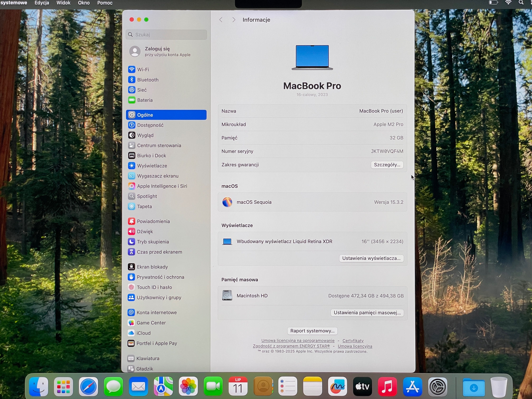532x399 pixels.
Task: Open Klawiatura keyboard settings
Action: pos(166,358)
